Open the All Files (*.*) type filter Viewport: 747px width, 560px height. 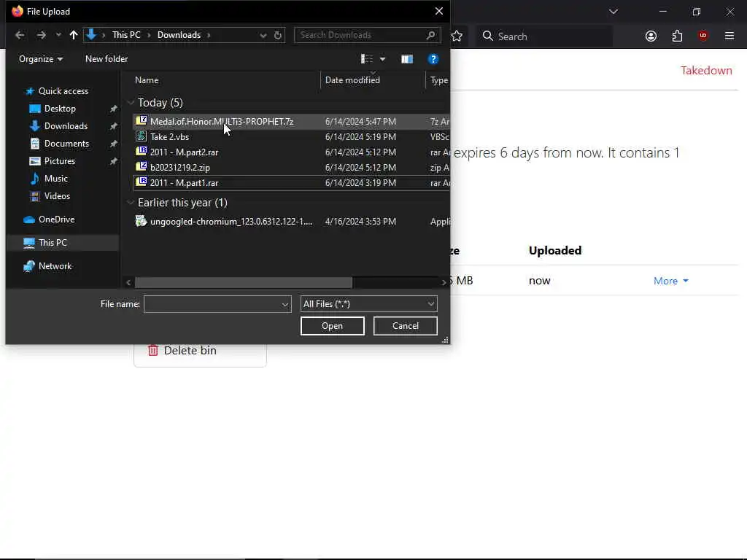[368, 304]
